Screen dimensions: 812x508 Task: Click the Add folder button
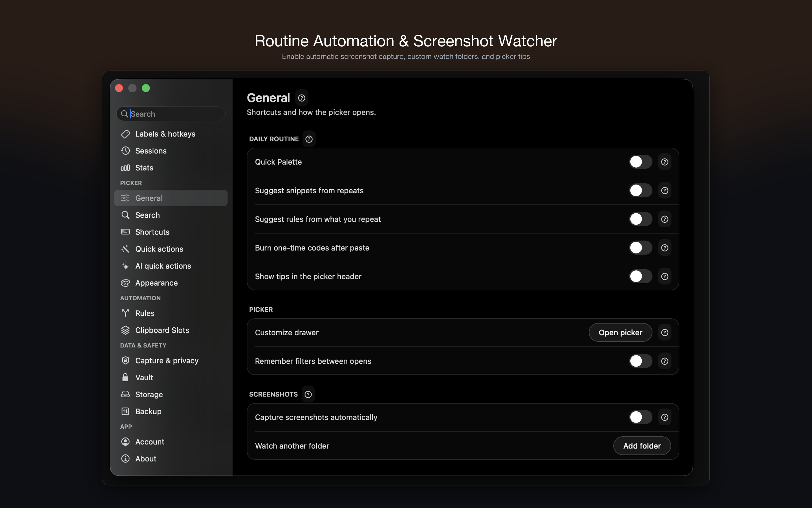(642, 446)
